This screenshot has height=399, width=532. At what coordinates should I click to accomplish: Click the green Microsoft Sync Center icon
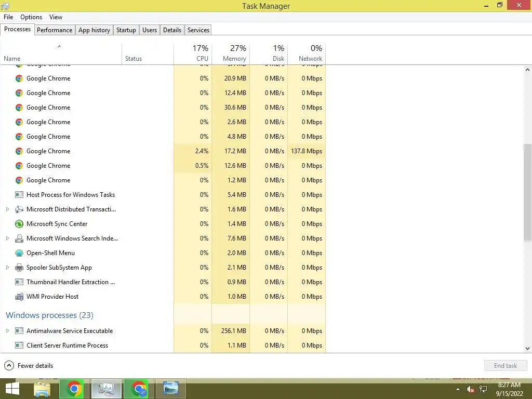[19, 224]
